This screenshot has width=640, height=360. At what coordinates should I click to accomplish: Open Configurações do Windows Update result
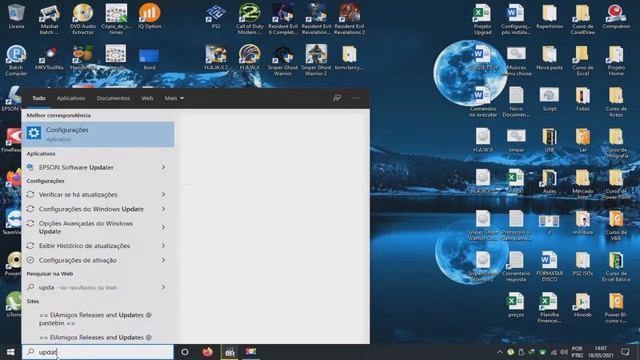pos(91,209)
